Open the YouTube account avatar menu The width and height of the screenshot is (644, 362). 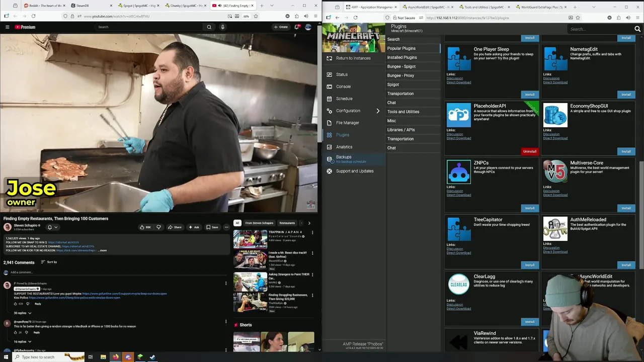(x=308, y=27)
